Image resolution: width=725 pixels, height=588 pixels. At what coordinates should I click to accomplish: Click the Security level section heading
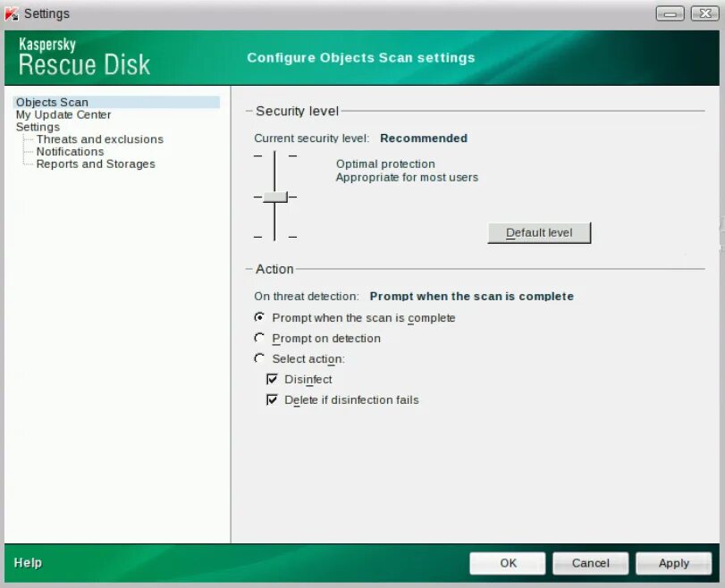(297, 111)
